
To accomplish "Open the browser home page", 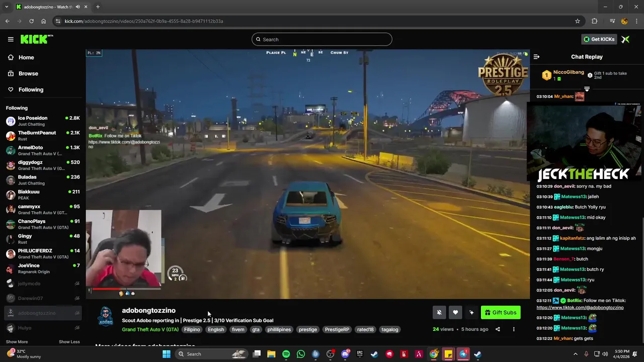I will click(43, 21).
